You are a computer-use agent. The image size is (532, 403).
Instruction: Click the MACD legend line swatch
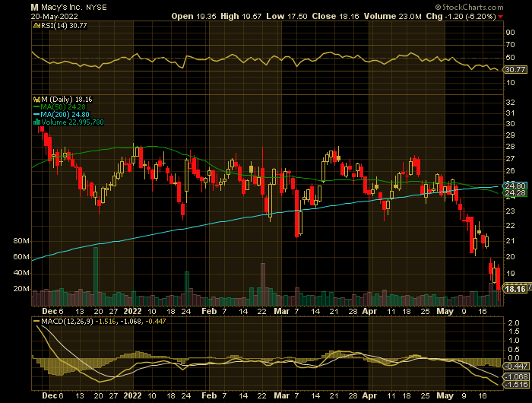tap(36, 321)
